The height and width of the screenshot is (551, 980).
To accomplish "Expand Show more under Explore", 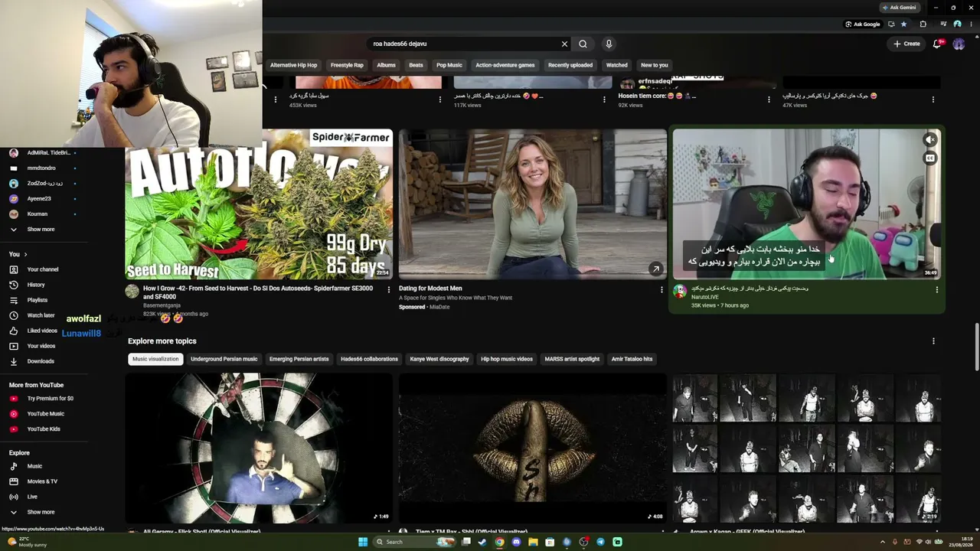I will [x=41, y=512].
